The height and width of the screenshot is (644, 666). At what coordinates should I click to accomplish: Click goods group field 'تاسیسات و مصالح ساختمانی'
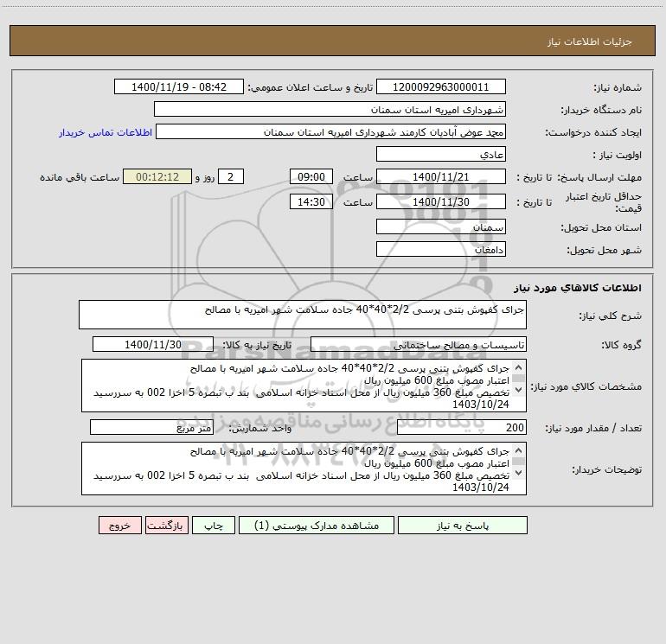coord(419,344)
